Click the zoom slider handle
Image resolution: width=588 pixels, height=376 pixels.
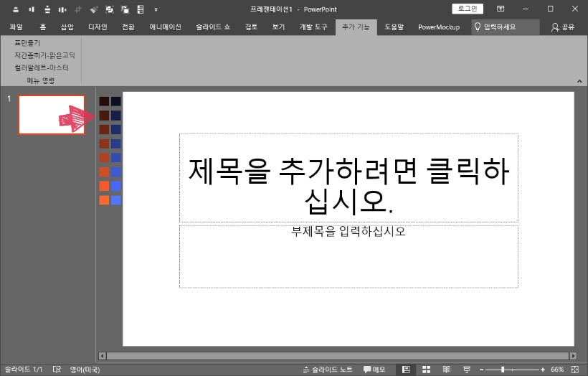coord(503,370)
